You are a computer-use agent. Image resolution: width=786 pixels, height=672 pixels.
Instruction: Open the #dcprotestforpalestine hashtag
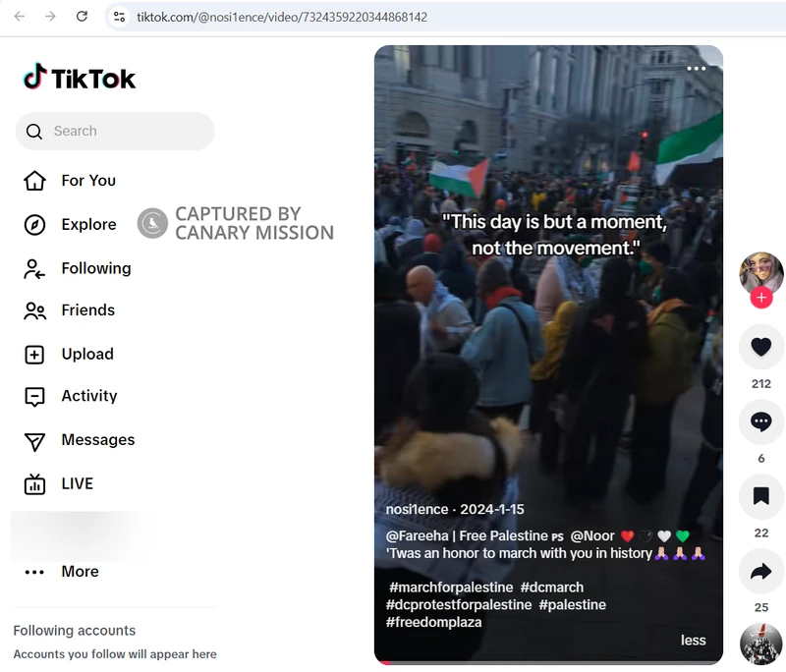pyautogui.click(x=459, y=604)
